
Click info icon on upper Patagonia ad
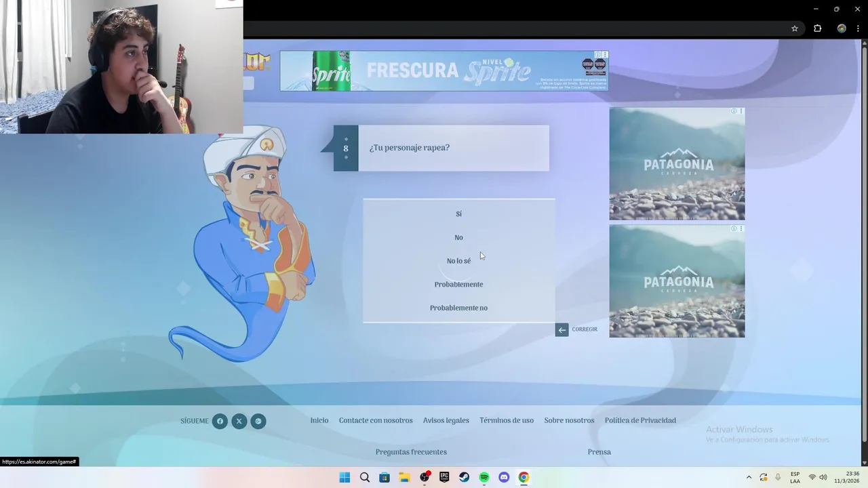(734, 110)
